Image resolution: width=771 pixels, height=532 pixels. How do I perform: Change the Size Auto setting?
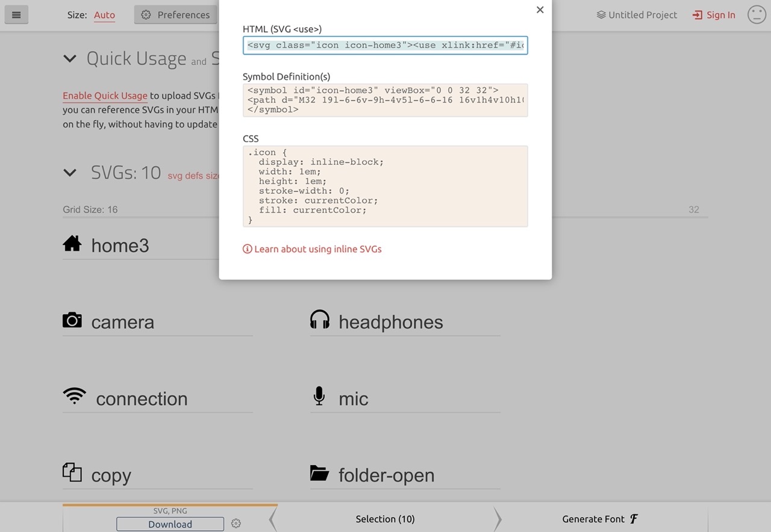pyautogui.click(x=104, y=15)
